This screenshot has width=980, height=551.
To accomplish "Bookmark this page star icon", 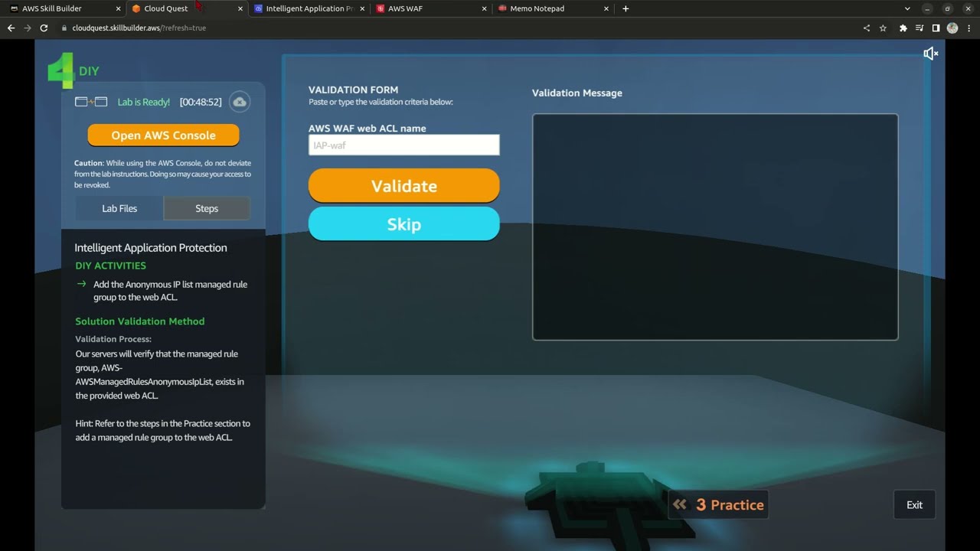I will click(884, 28).
